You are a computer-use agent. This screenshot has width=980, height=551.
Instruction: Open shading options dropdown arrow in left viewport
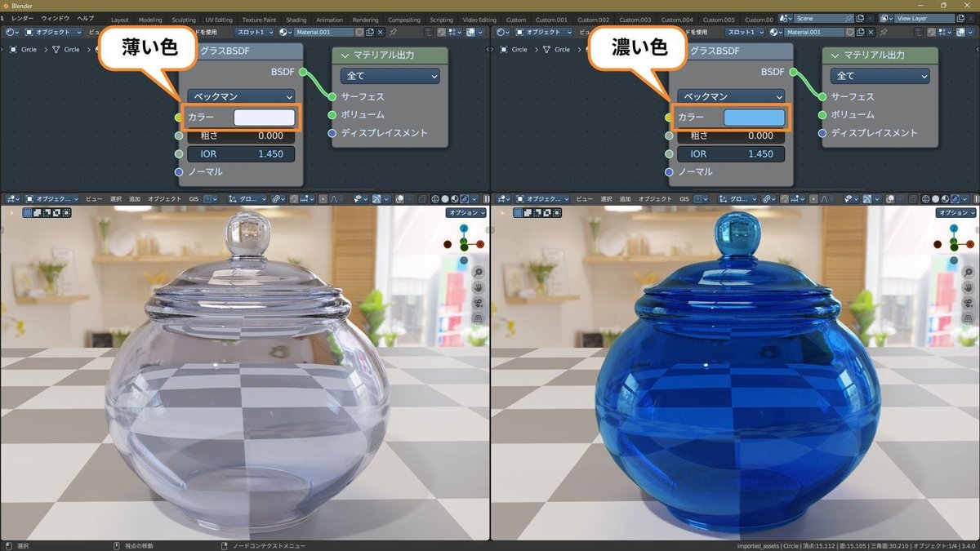(x=474, y=198)
